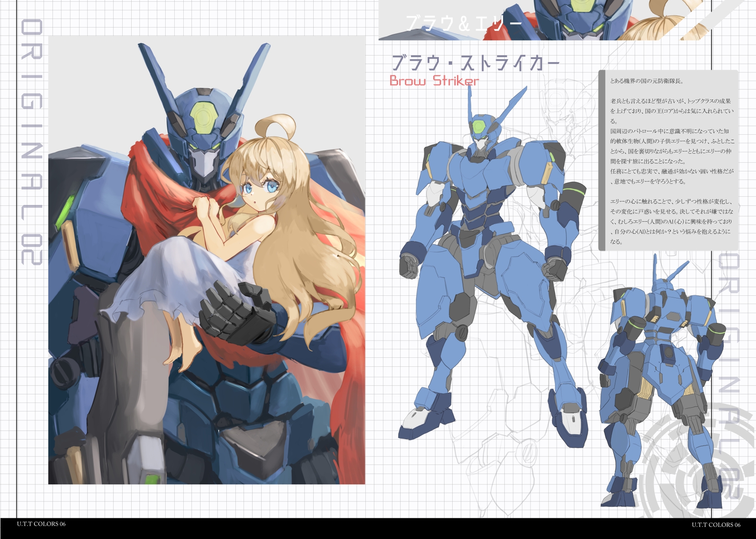This screenshot has width=756, height=539.
Task: Click the line starting エリーの心に触れることで
Action: (671, 201)
